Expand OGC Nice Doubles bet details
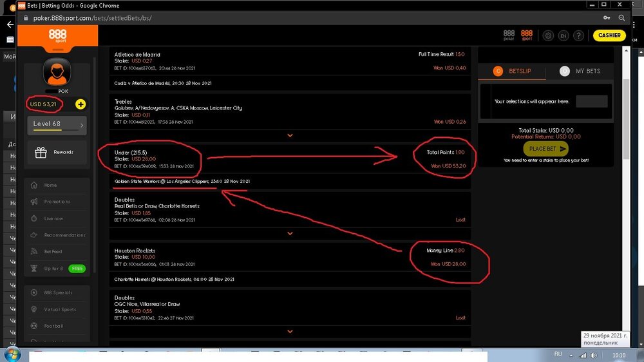The image size is (644, 362). [x=290, y=331]
